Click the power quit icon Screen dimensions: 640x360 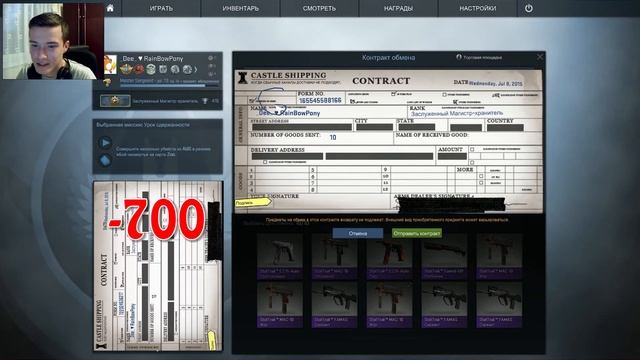tap(529, 8)
